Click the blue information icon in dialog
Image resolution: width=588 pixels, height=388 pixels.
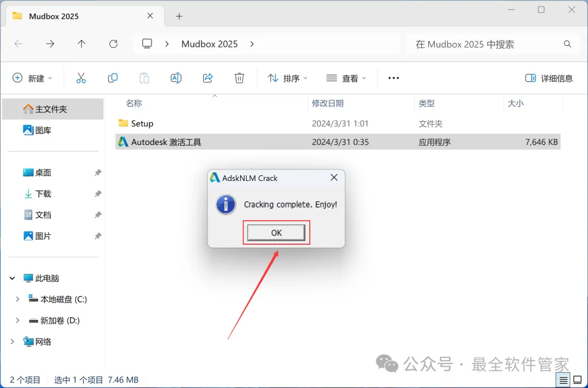tap(226, 204)
